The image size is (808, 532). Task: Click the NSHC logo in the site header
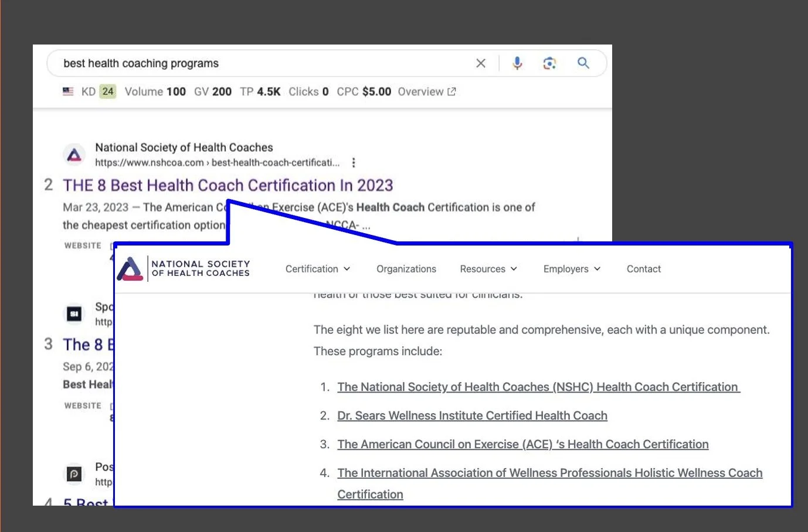point(184,269)
